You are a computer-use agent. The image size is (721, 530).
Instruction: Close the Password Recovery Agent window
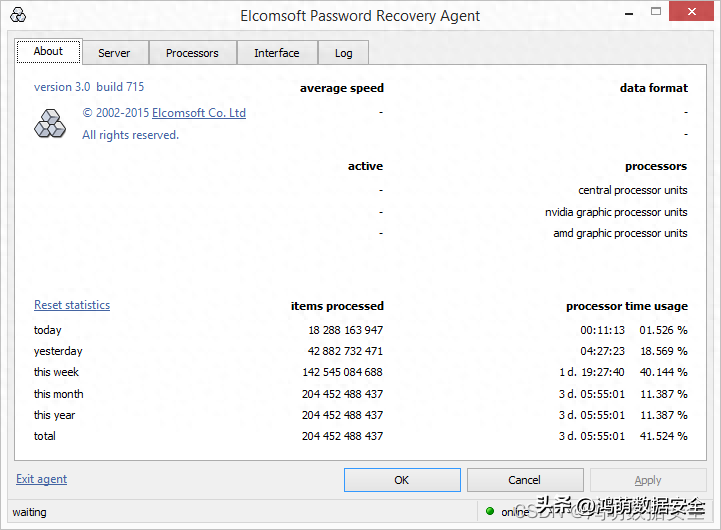(x=691, y=11)
